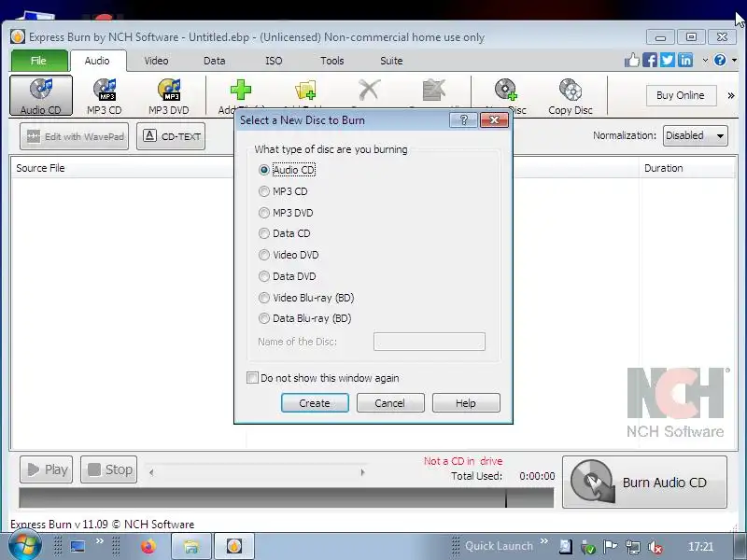Screen dimensions: 747x560
Task: Select the MP3 DVD radio button
Action: pyautogui.click(x=264, y=213)
